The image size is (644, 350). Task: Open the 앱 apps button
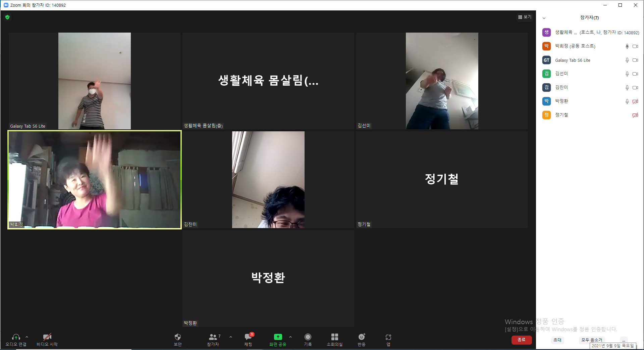pos(388,340)
